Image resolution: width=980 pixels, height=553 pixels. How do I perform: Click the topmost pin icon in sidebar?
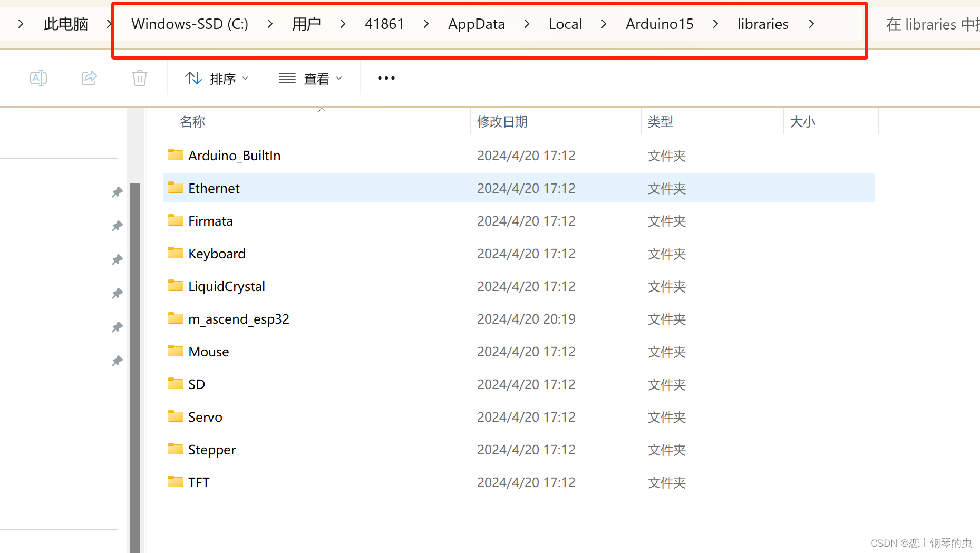pyautogui.click(x=117, y=192)
